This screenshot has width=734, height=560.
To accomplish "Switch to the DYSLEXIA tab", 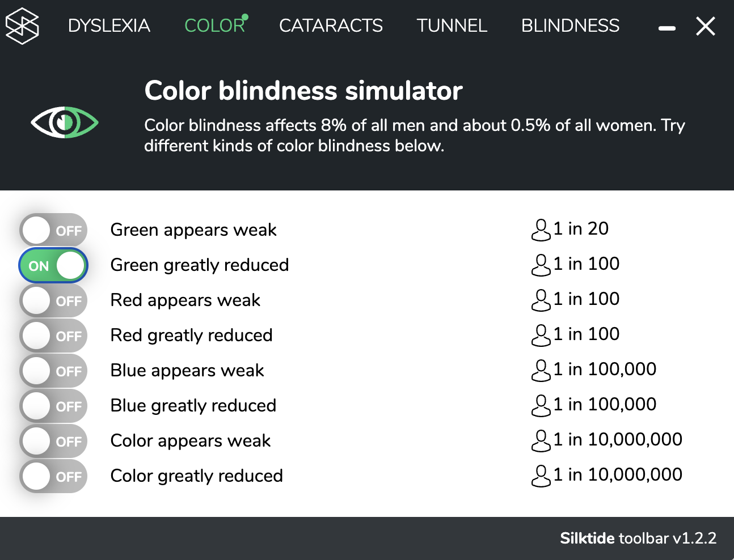I will tap(109, 26).
